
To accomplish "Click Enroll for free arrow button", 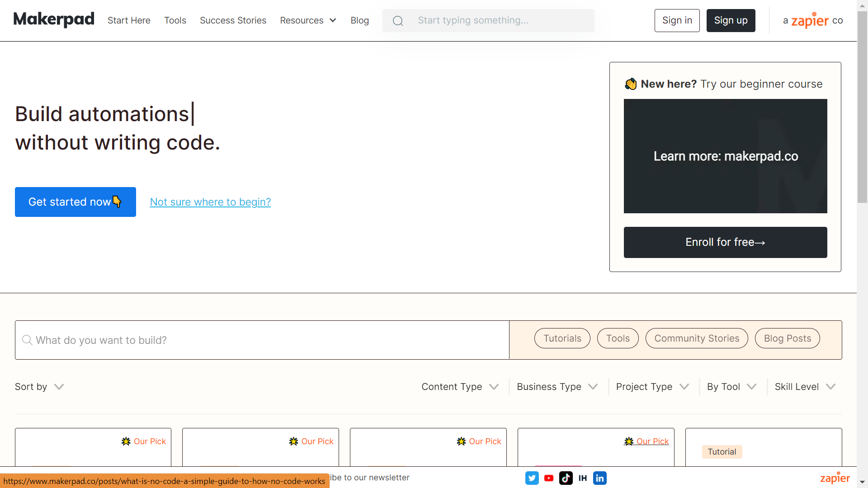I will coord(726,242).
